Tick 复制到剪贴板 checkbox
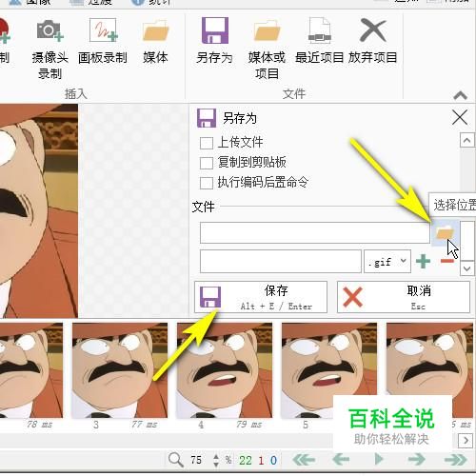 207,164
